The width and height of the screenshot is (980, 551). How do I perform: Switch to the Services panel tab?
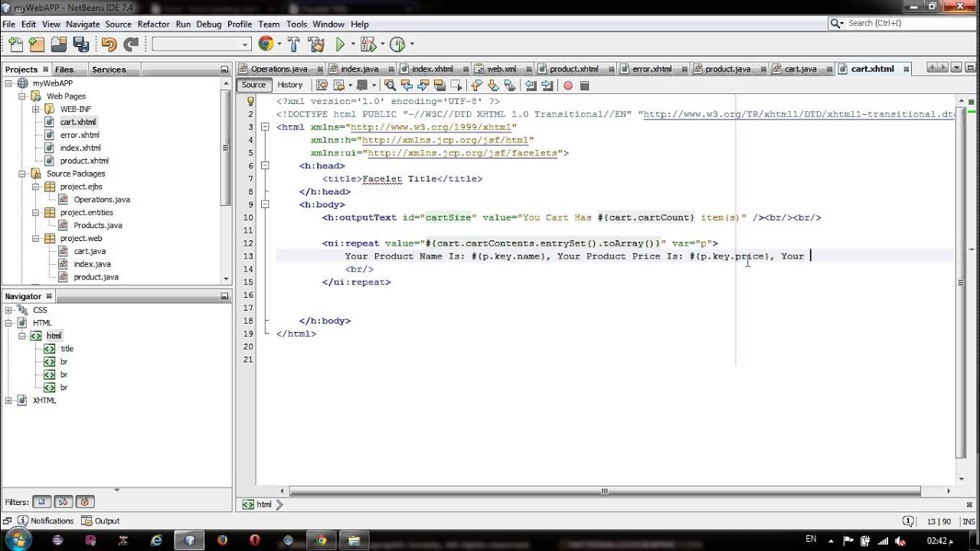[109, 69]
